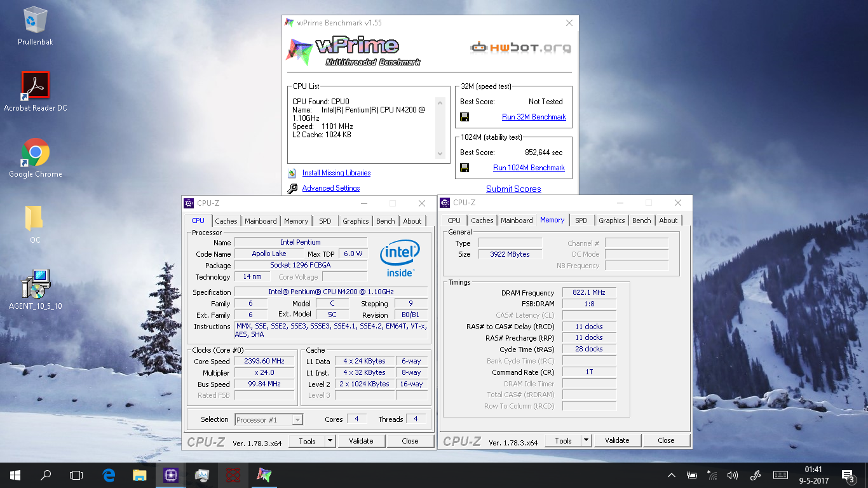This screenshot has height=488, width=868.
Task: Expand Tools dropdown arrow in right CPU-Z
Action: pos(587,440)
